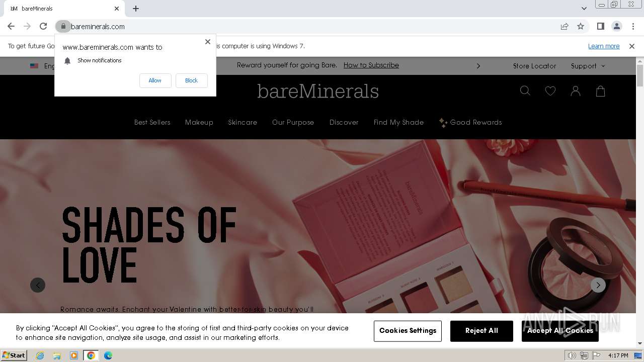Open Microsoft Edge from taskbar
The width and height of the screenshot is (644, 362).
click(108, 355)
